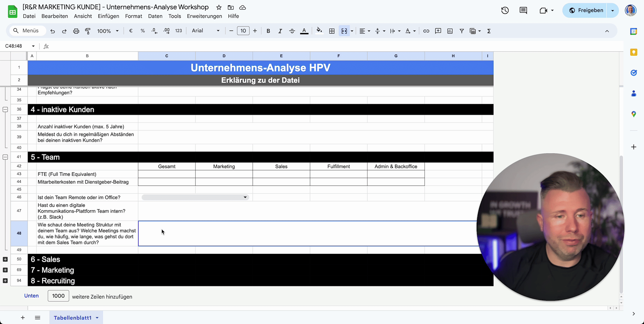The image size is (644, 324).
Task: Open the fill color picker
Action: pos(319,31)
